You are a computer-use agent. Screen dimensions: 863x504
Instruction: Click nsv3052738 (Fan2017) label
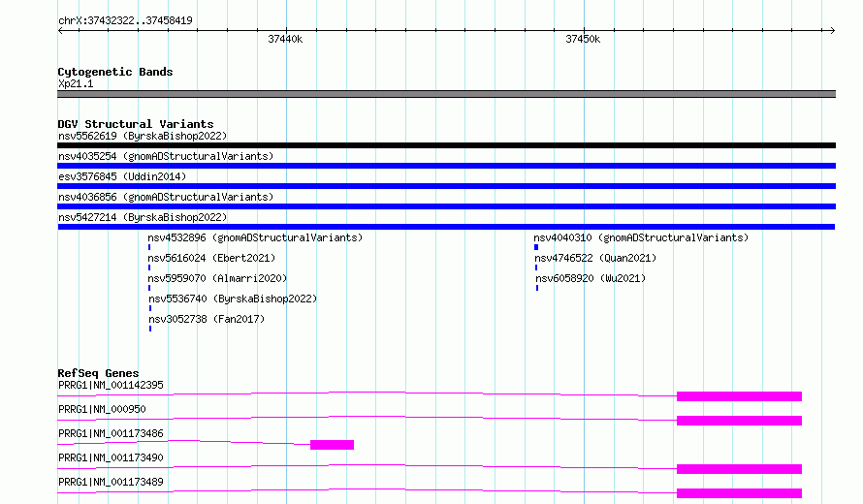(x=207, y=319)
